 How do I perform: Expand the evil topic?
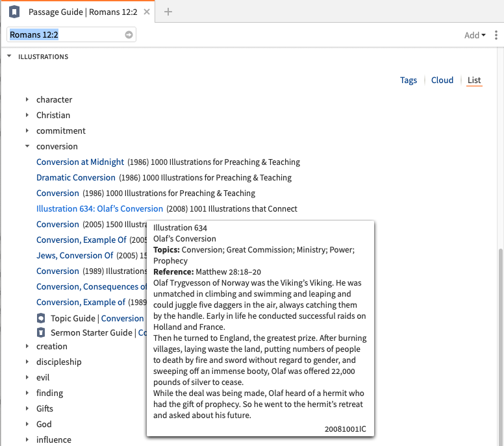(27, 377)
